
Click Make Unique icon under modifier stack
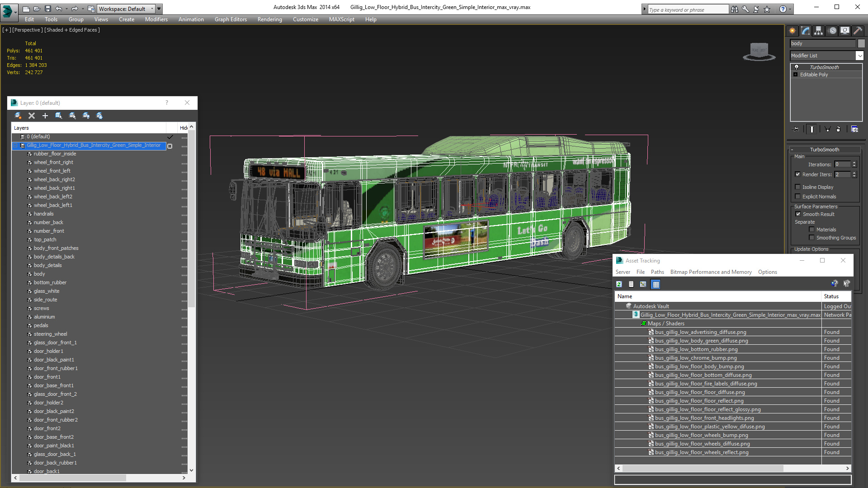point(828,129)
